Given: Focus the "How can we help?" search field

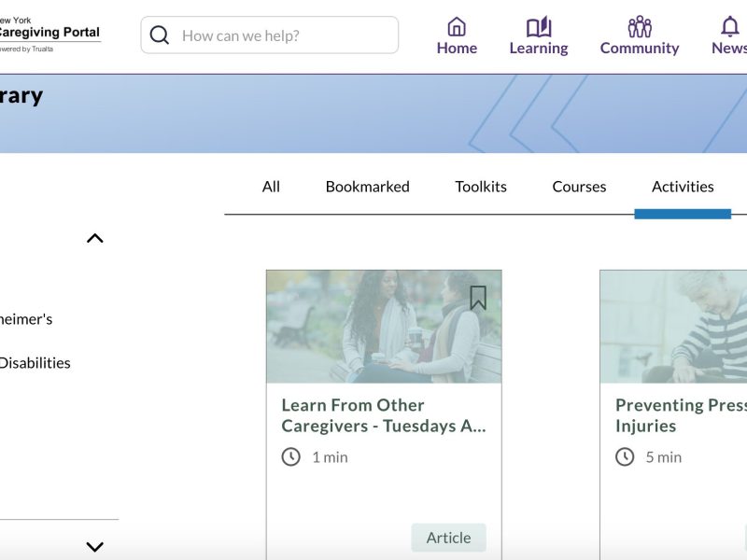Looking at the screenshot, I should [x=280, y=35].
